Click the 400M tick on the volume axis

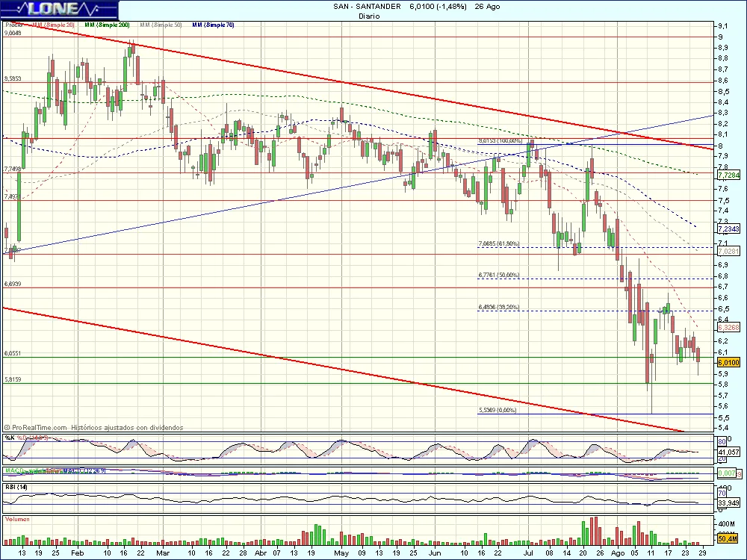coord(725,524)
